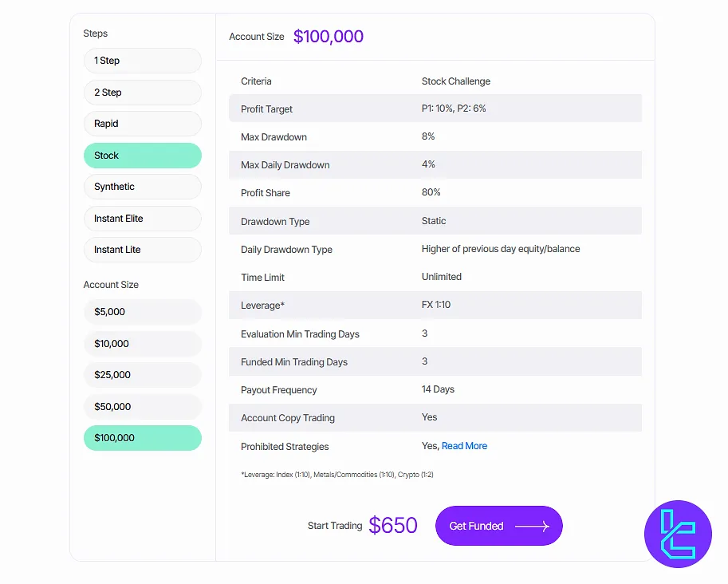This screenshot has width=728, height=584.
Task: Click the Profit Target table row
Action: 440,109
